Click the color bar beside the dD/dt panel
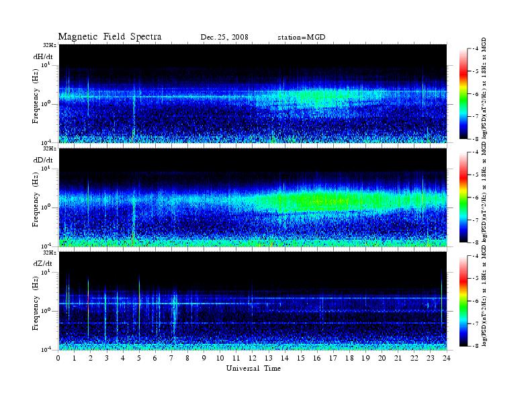532x411 pixels. pyautogui.click(x=463, y=197)
